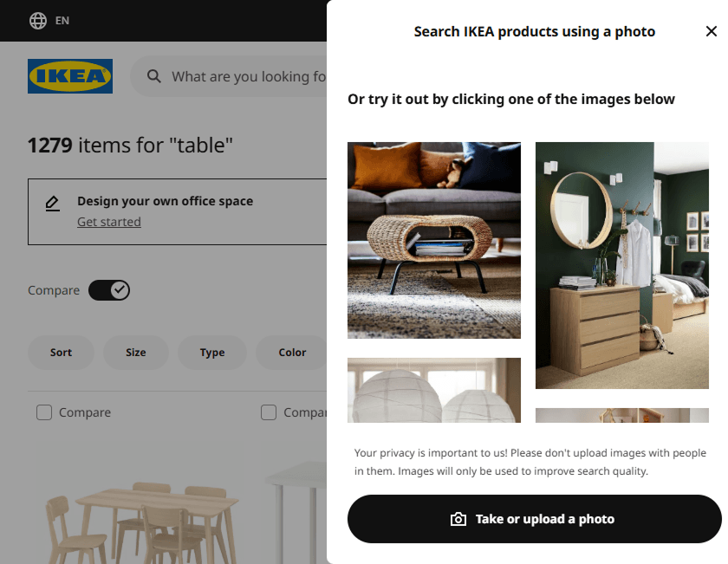The image size is (728, 564).
Task: Click the paper lamps sample image
Action: click(x=433, y=390)
